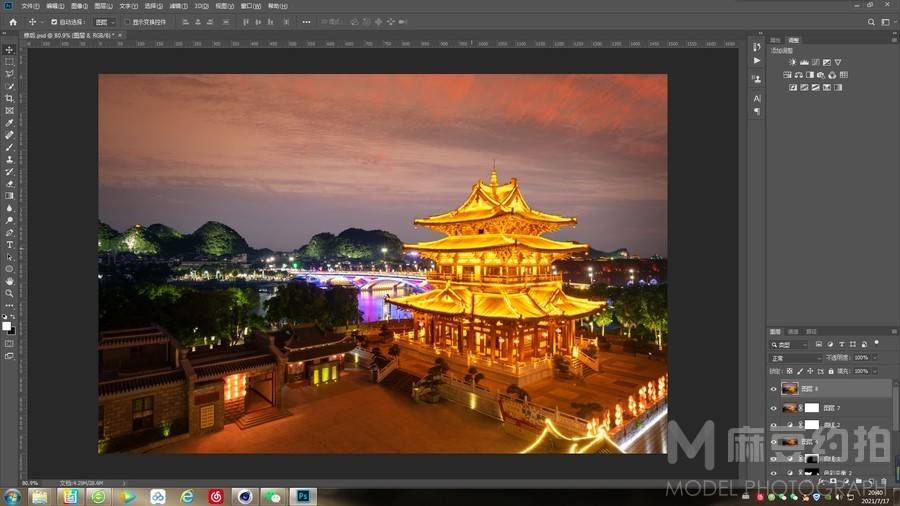Screen dimensions: 900x506
Task: Select the Horizontal Type tool
Action: 9,245
